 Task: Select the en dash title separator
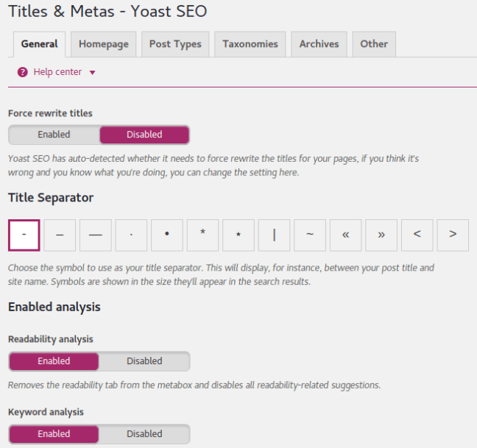pos(60,235)
